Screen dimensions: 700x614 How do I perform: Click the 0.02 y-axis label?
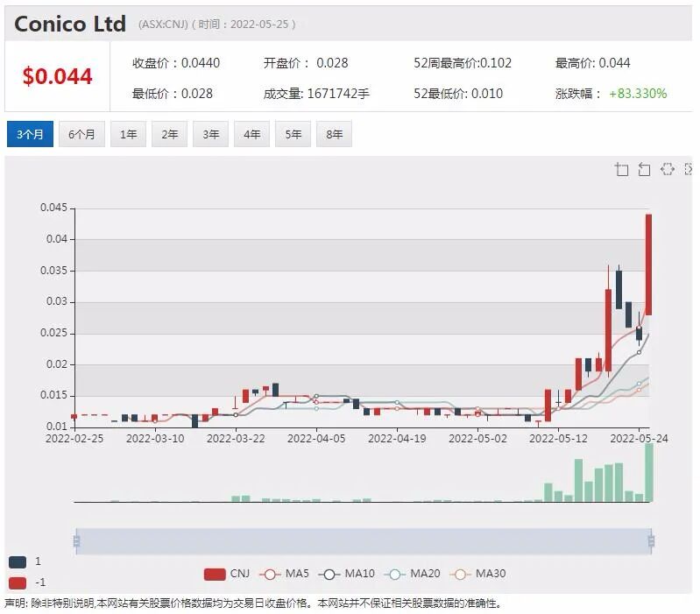[57, 364]
